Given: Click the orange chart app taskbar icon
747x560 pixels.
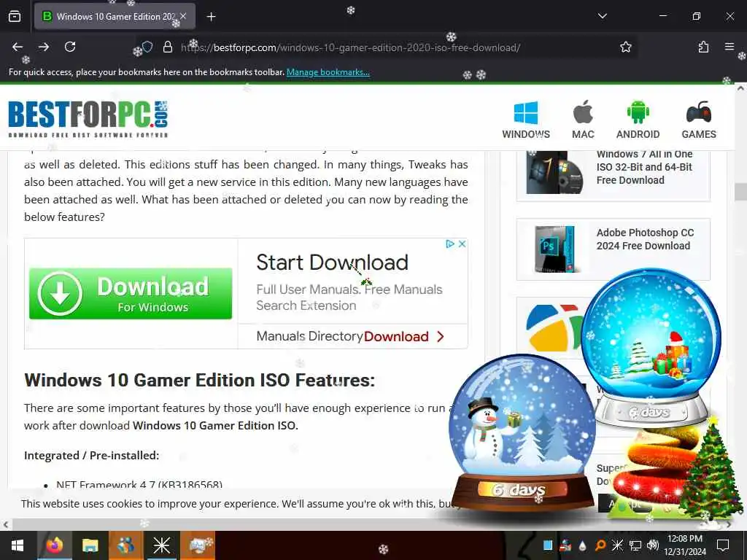Looking at the screenshot, I should click(x=198, y=545).
